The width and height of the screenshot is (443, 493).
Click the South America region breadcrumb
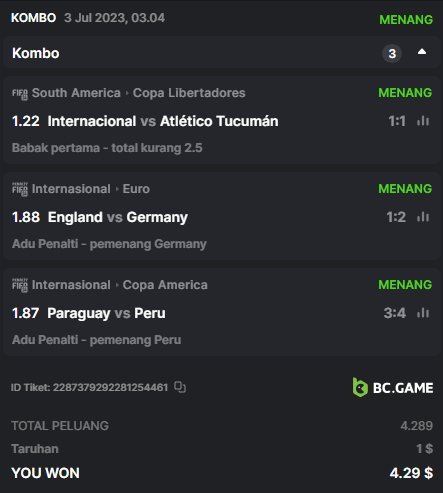tap(76, 93)
